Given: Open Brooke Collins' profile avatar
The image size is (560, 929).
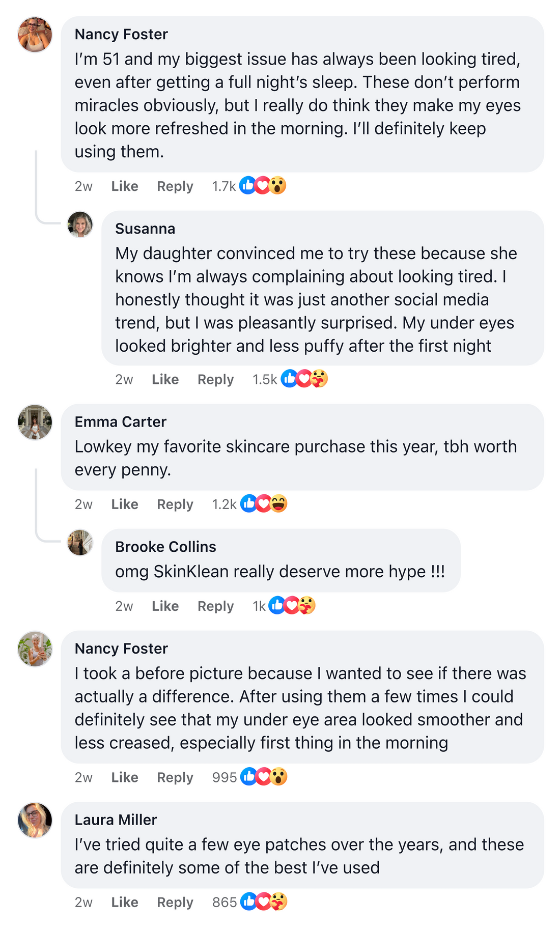Looking at the screenshot, I should (80, 543).
